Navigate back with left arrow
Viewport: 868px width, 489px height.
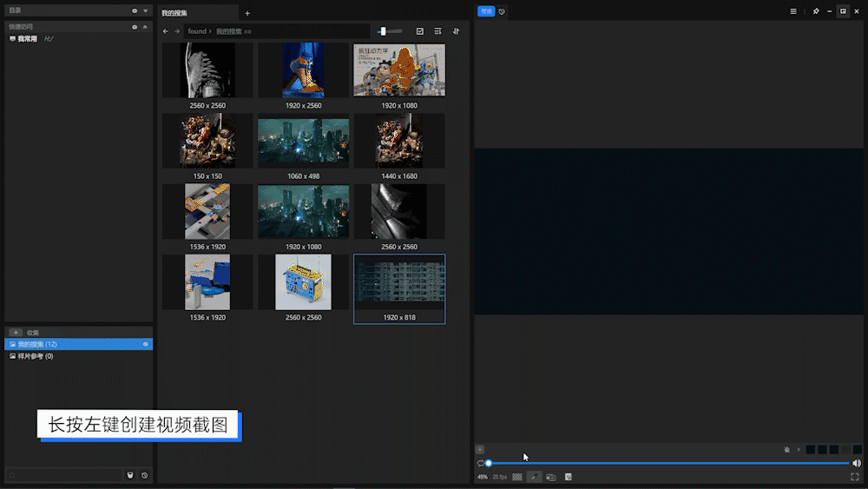(x=166, y=31)
